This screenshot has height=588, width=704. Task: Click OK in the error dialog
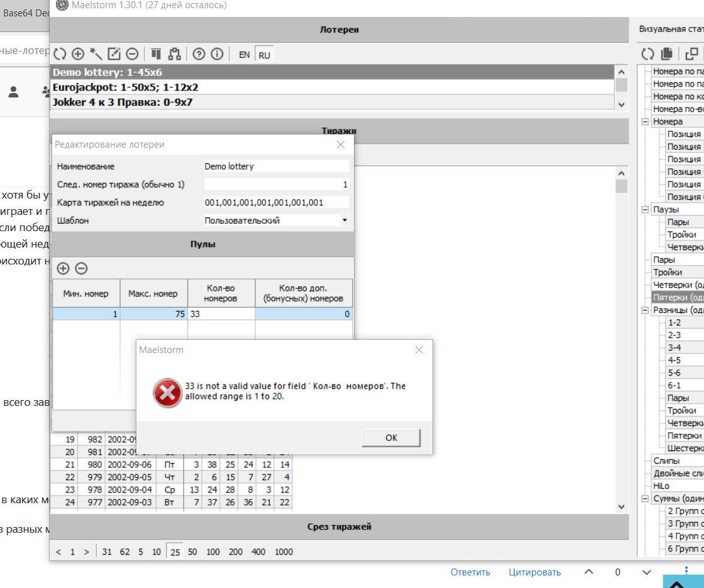391,438
